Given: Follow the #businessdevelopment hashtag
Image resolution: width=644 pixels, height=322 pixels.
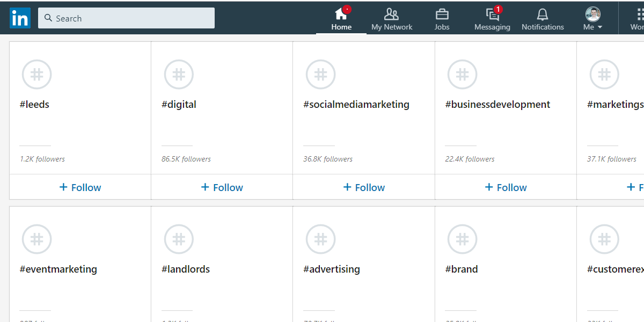Looking at the screenshot, I should click(x=506, y=187).
